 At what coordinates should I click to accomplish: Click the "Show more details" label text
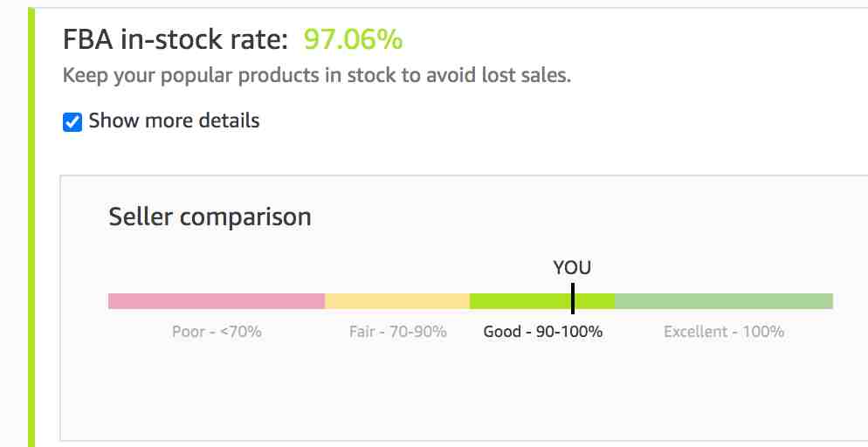click(174, 120)
